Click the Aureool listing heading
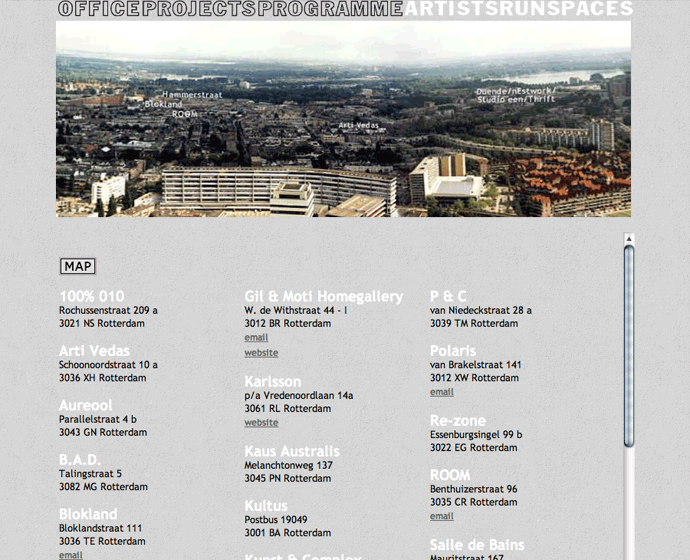690x560 pixels. tap(85, 405)
